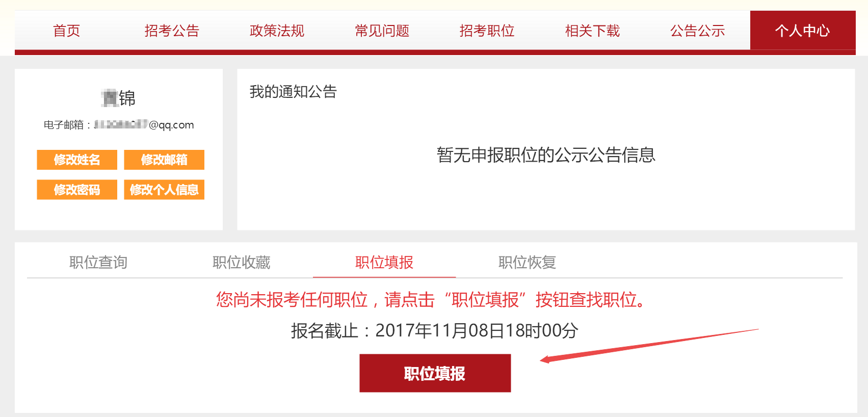This screenshot has height=417, width=868.
Task: Click the 修改邮箱 button
Action: tap(164, 160)
